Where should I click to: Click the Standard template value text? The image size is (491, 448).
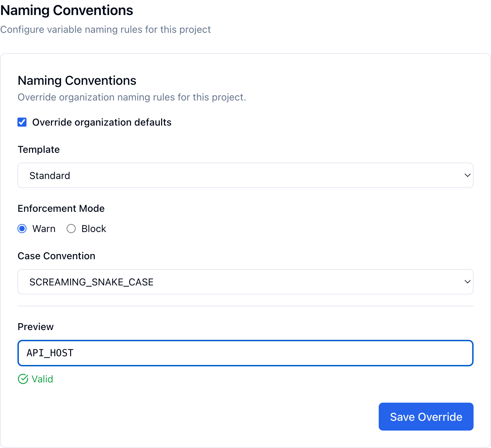click(x=50, y=176)
